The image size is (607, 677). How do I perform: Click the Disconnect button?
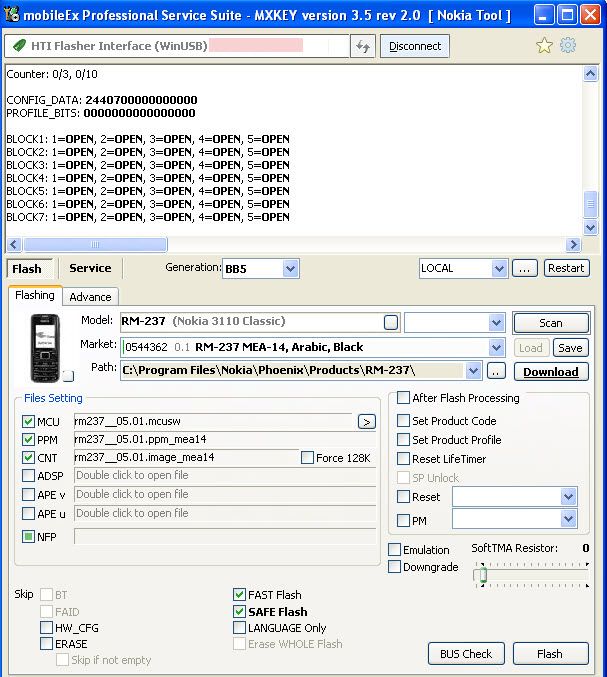click(415, 46)
